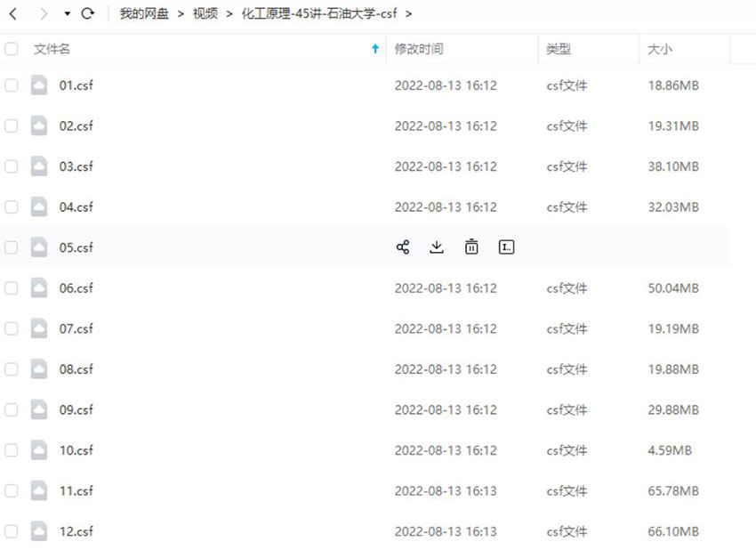Check the box for 01.csf
Image resolution: width=756 pixels, height=550 pixels.
11,85
